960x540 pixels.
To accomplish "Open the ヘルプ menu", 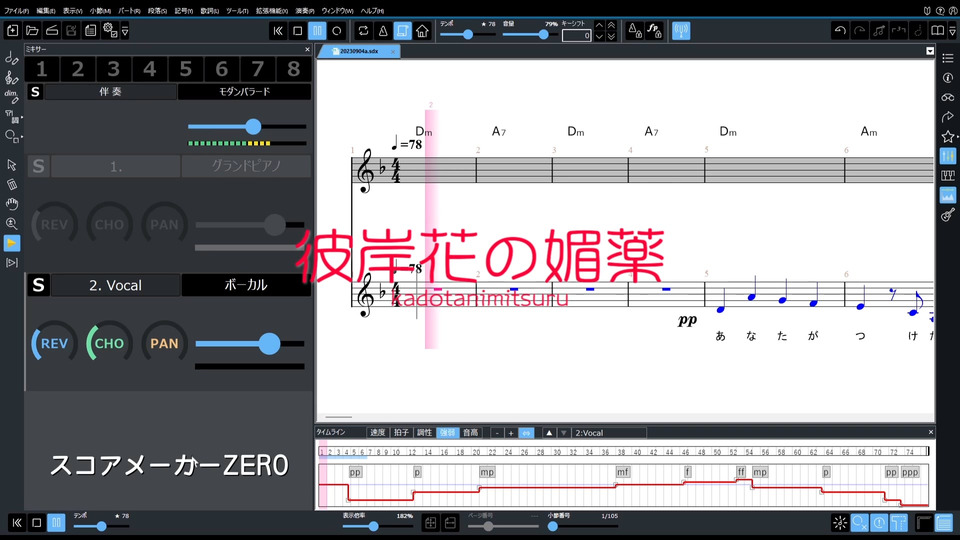I will 372,10.
